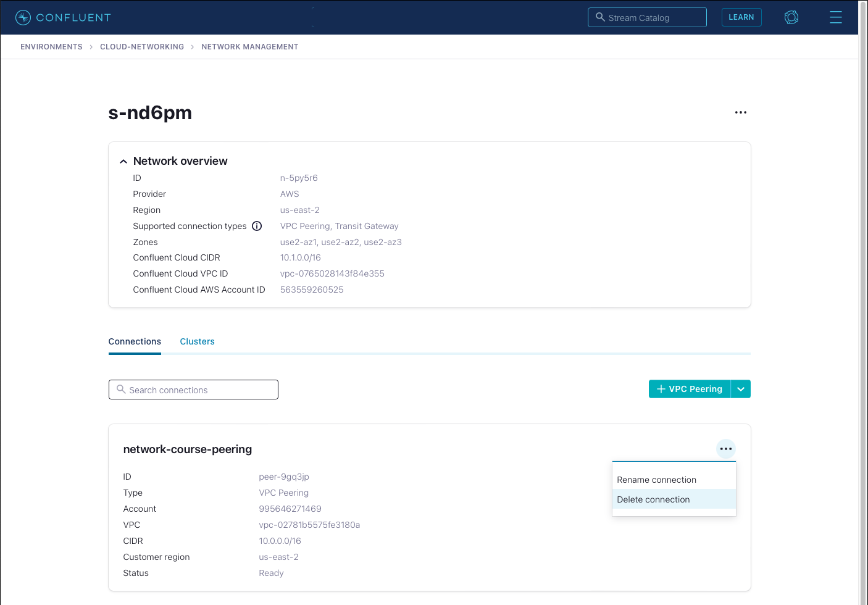Select the peering CIDR 10.0.0.0/16
Viewport: 868px width, 605px height.
pos(280,541)
